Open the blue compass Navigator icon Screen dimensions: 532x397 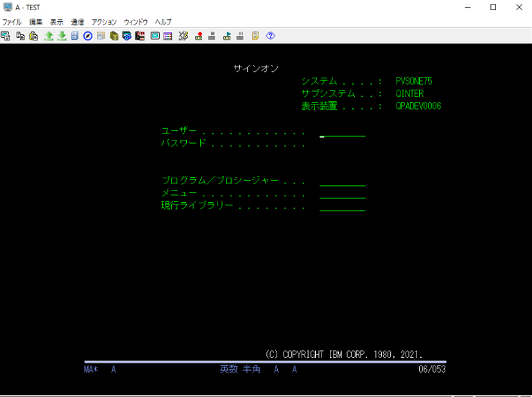click(88, 36)
